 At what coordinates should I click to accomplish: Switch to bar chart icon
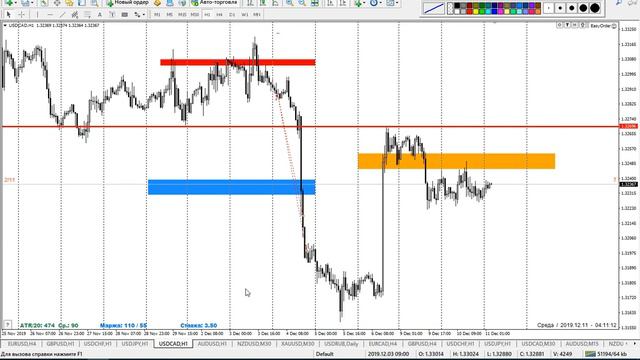point(250,3)
